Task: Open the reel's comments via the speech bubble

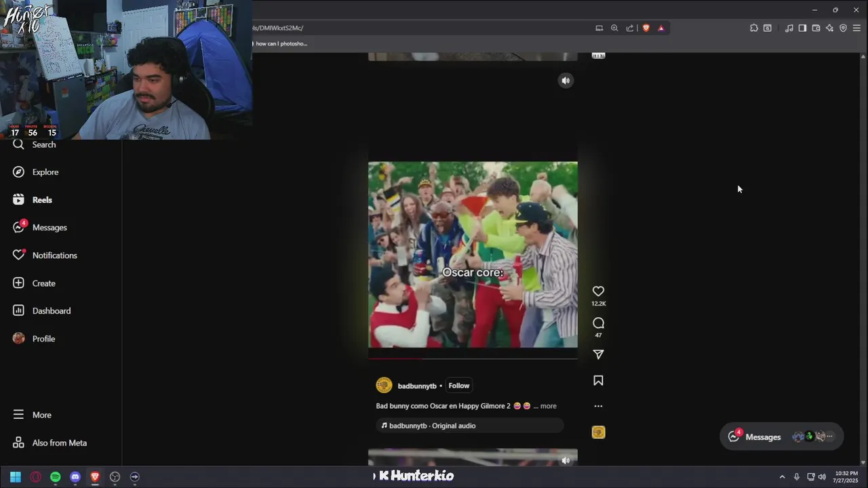Action: tap(598, 323)
